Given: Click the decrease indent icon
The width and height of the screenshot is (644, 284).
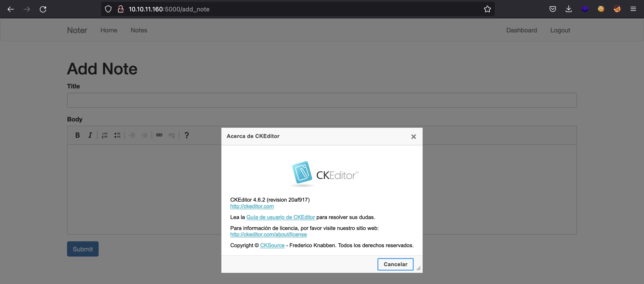Looking at the screenshot, I should click(x=132, y=135).
